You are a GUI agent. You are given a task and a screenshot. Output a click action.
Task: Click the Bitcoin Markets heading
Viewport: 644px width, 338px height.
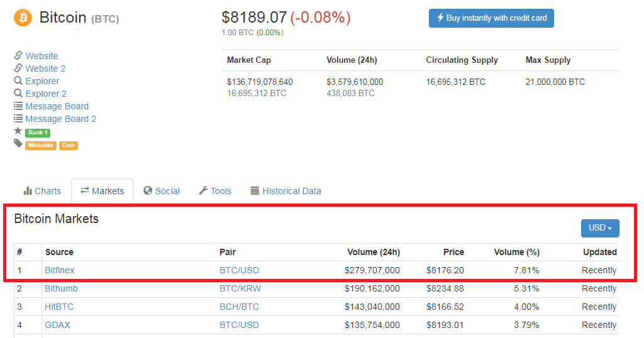56,219
